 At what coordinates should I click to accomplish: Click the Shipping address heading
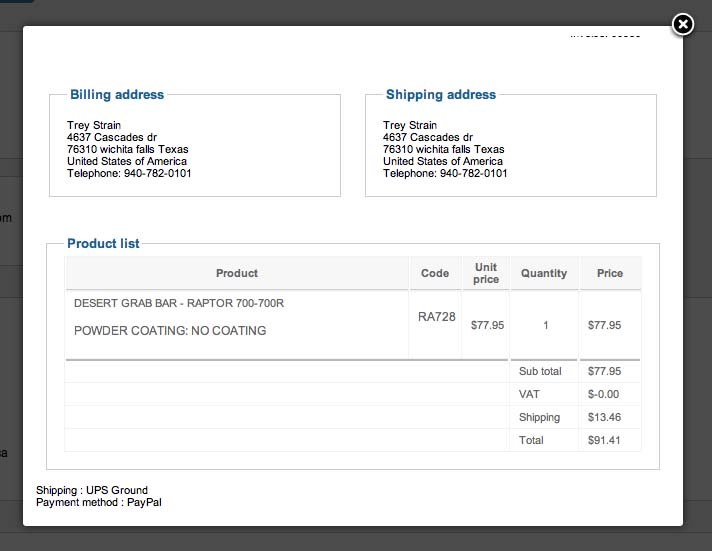441,95
